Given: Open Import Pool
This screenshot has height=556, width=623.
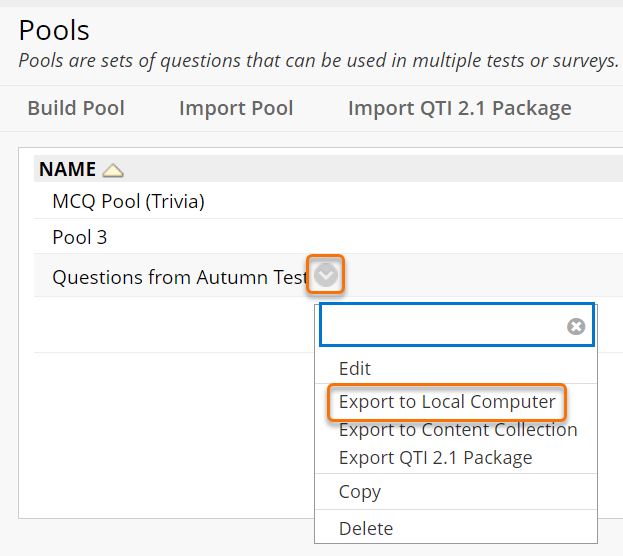Looking at the screenshot, I should tap(236, 108).
